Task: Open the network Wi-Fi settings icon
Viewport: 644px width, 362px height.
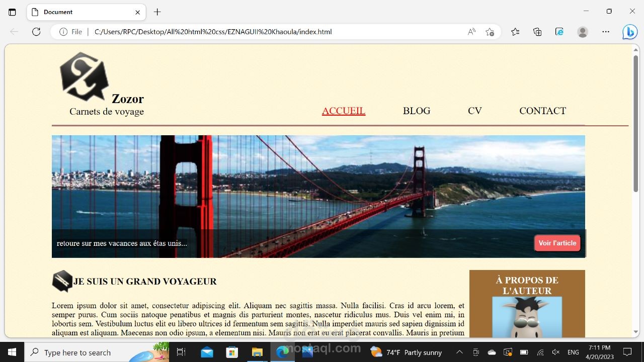Action: 540,352
